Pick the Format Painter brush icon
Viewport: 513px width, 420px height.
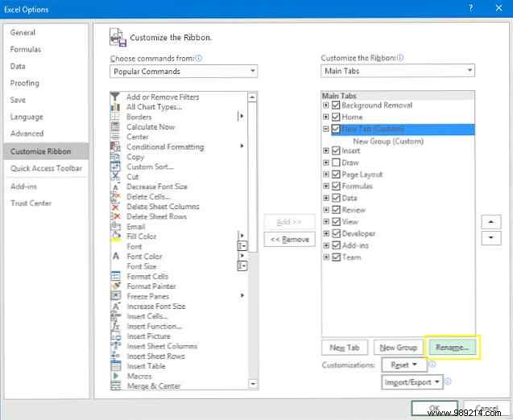tap(115, 286)
